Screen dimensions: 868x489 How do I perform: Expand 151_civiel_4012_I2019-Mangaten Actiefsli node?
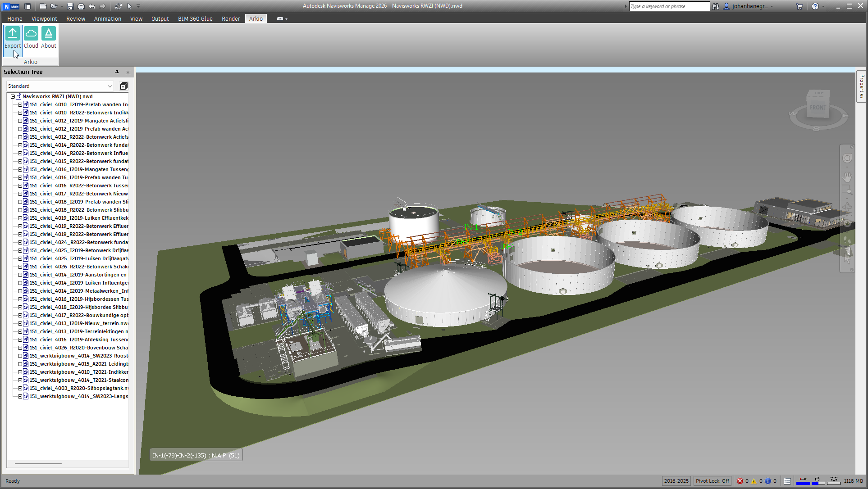pos(20,121)
